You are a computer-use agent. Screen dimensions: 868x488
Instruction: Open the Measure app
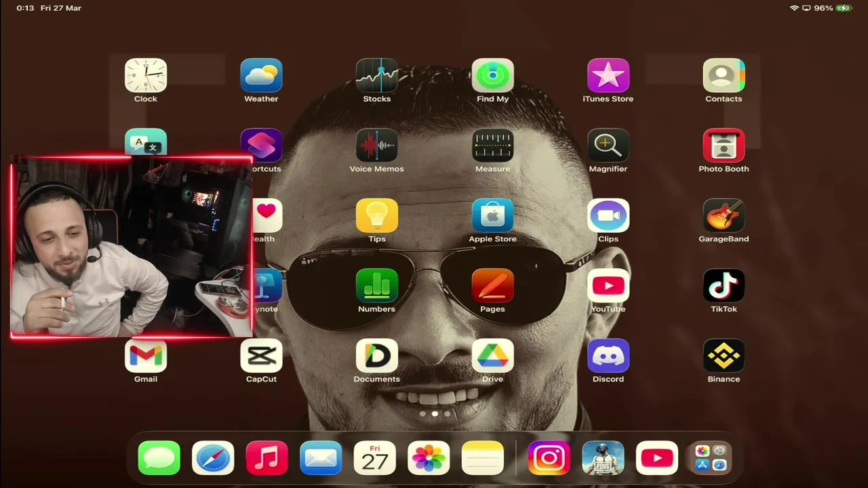(492, 145)
